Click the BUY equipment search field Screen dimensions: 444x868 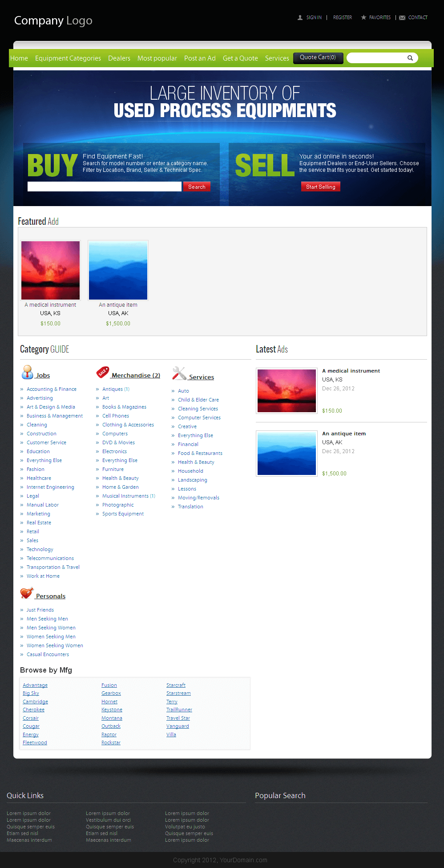[x=104, y=187]
